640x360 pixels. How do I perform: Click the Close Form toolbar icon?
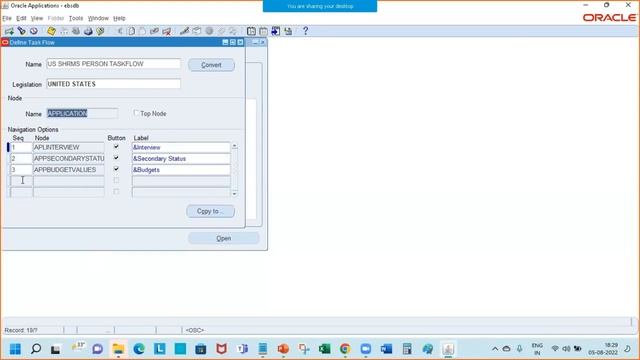(100, 31)
